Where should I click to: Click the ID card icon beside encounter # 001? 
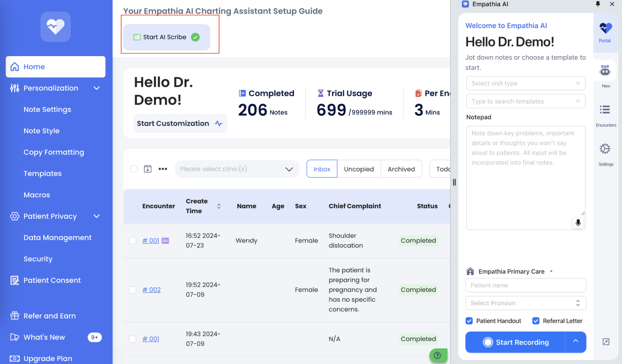165,241
